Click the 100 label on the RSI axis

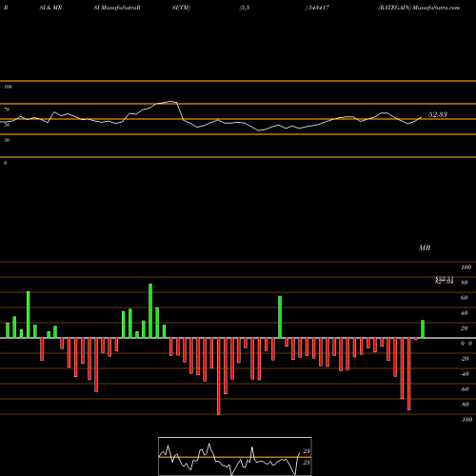(x=8, y=87)
